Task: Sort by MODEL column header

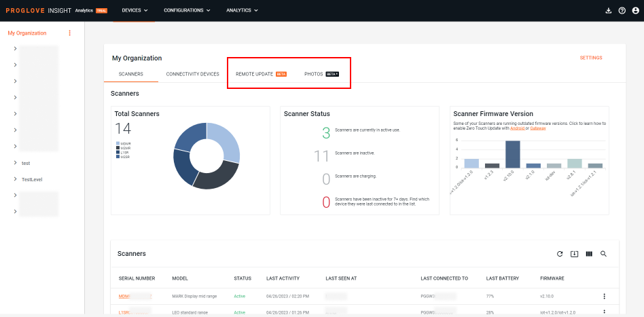Action: [x=180, y=278]
